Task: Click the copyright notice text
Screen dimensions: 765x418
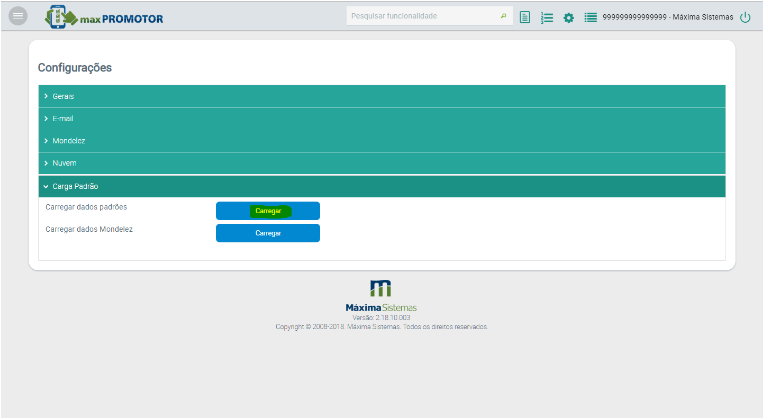Action: [x=382, y=327]
